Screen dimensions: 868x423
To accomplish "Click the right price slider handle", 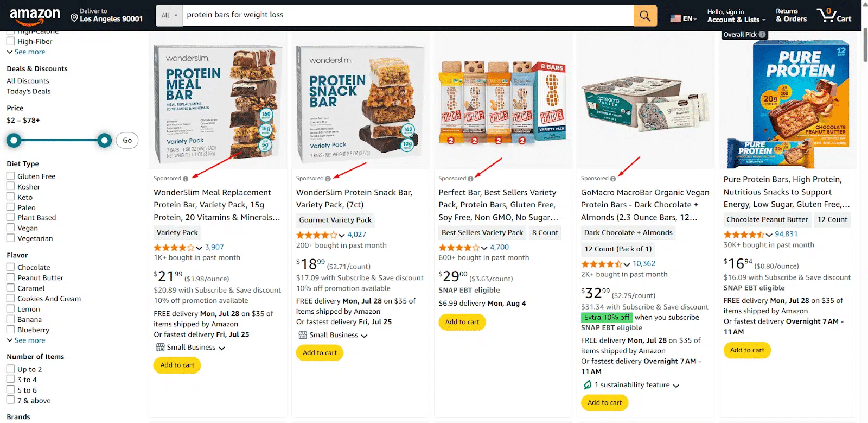I will pos(105,141).
